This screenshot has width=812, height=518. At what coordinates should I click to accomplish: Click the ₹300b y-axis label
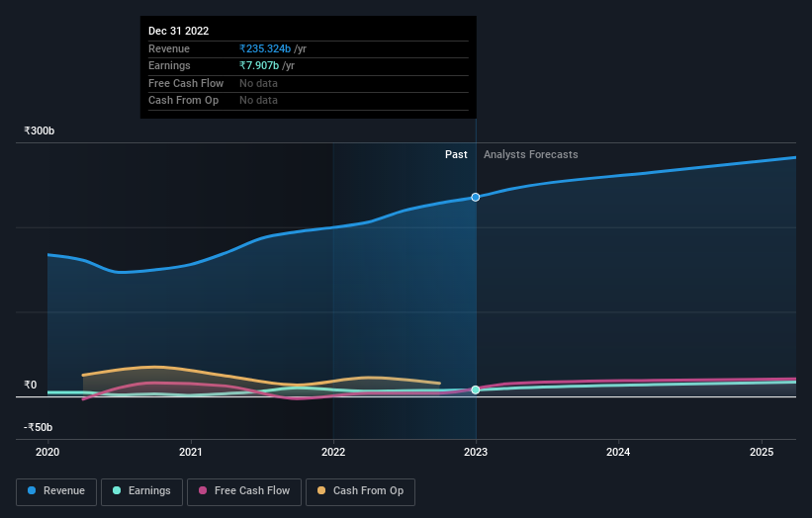pos(39,130)
